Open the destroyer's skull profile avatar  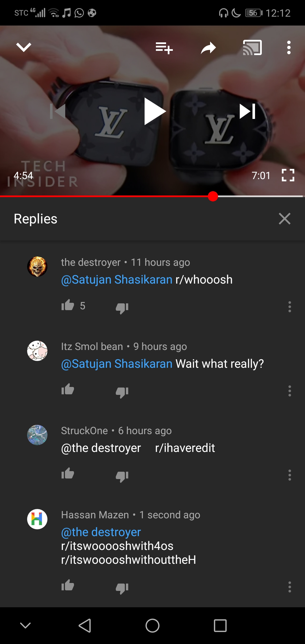tap(37, 267)
